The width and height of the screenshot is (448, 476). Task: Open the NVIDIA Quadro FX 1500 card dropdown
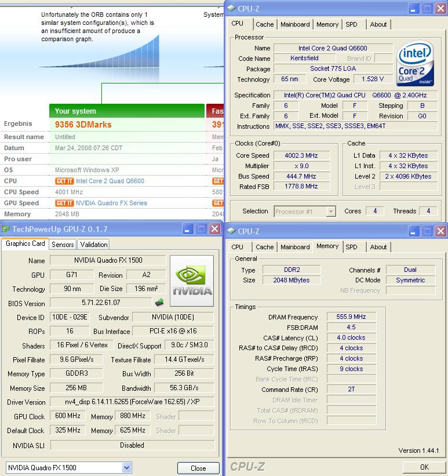126,467
